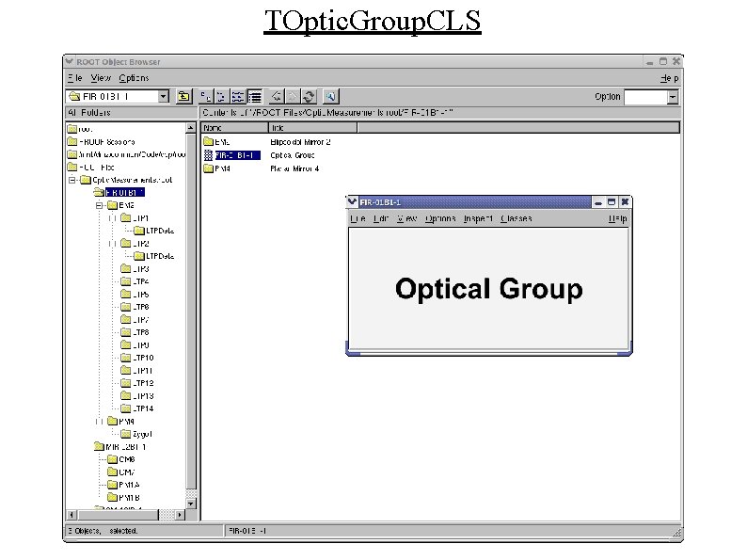Navigate back with the left arrow icon
747x560 pixels.
pos(277,97)
